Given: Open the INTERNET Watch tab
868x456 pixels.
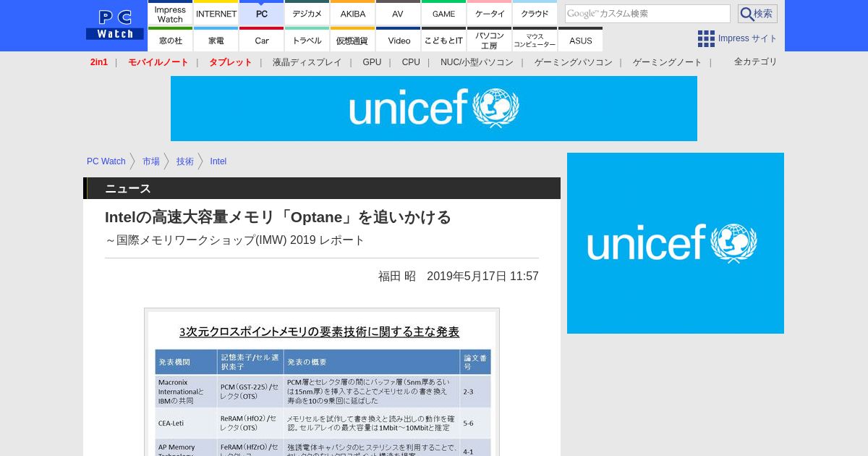Looking at the screenshot, I should [x=216, y=12].
